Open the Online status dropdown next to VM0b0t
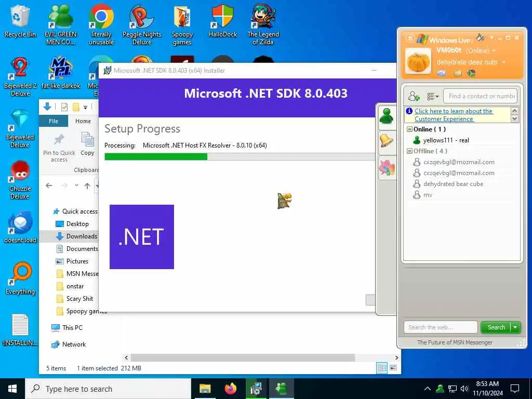532x399 pixels. [494, 51]
